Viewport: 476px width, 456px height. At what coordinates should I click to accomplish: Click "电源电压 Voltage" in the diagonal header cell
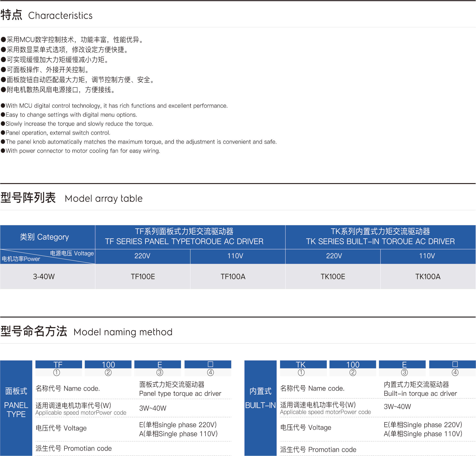[72, 253]
